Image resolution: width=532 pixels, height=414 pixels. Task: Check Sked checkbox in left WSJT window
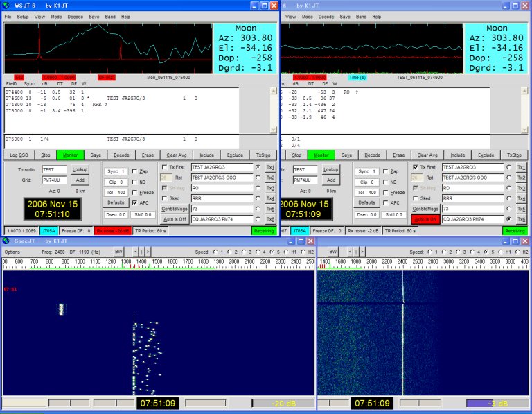pos(165,198)
